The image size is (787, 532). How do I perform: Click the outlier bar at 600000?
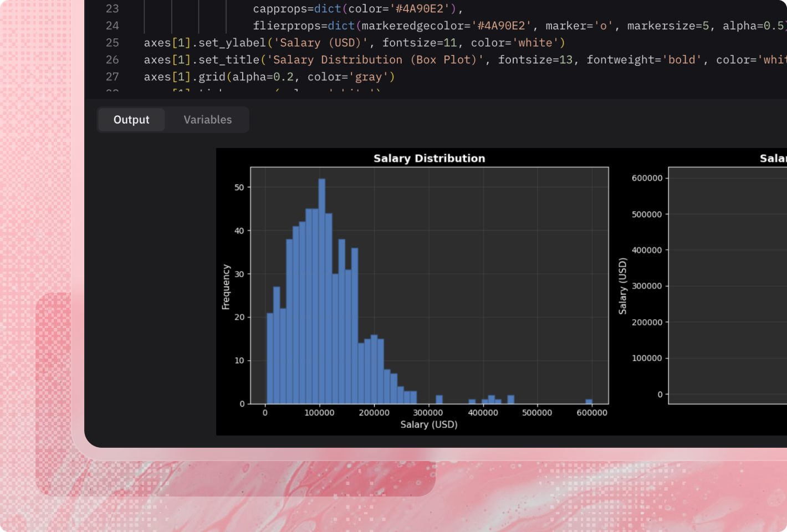coord(589,401)
